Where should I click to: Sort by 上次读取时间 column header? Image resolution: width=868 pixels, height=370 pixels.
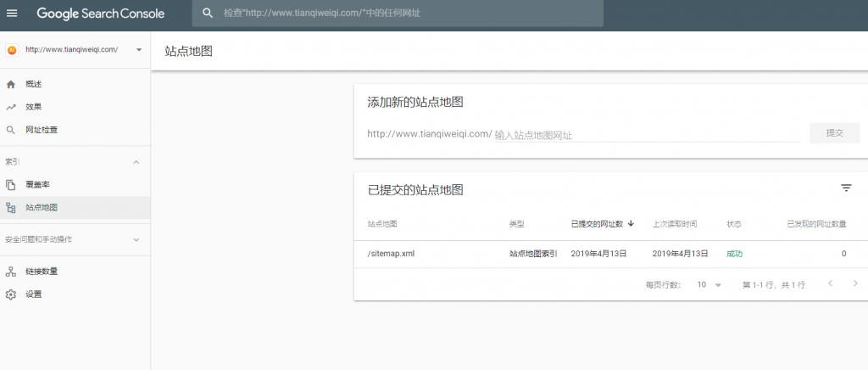pos(675,224)
